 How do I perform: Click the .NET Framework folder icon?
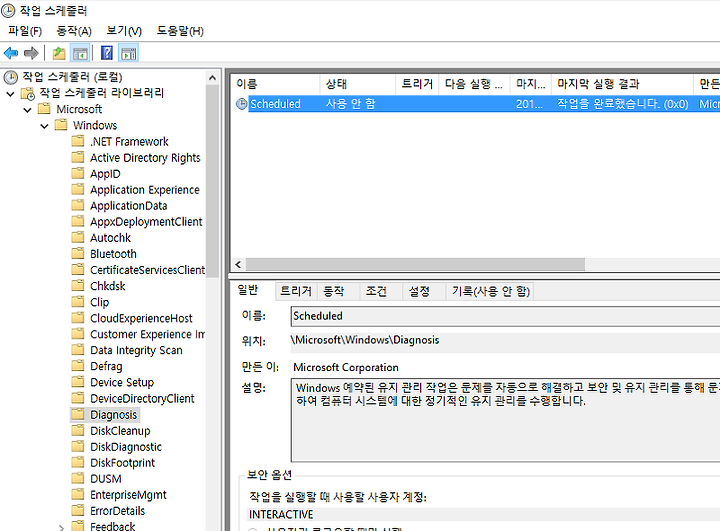click(78, 141)
